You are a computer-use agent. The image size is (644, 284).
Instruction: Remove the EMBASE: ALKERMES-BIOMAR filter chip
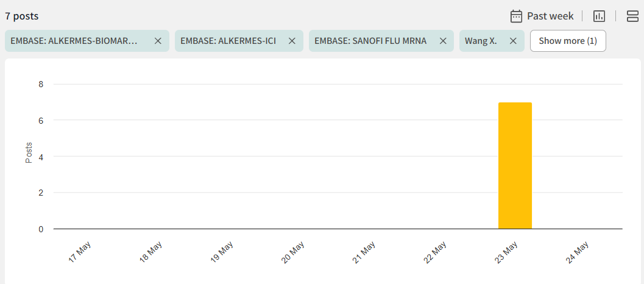tap(158, 41)
